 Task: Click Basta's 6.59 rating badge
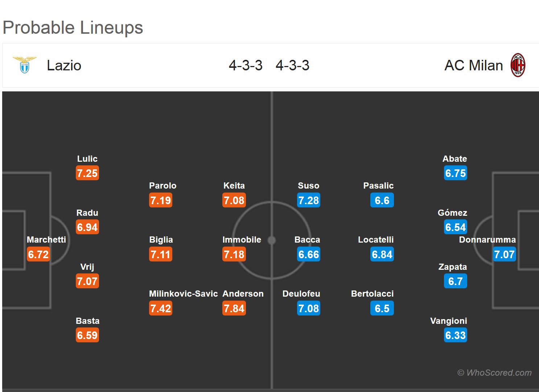point(87,335)
